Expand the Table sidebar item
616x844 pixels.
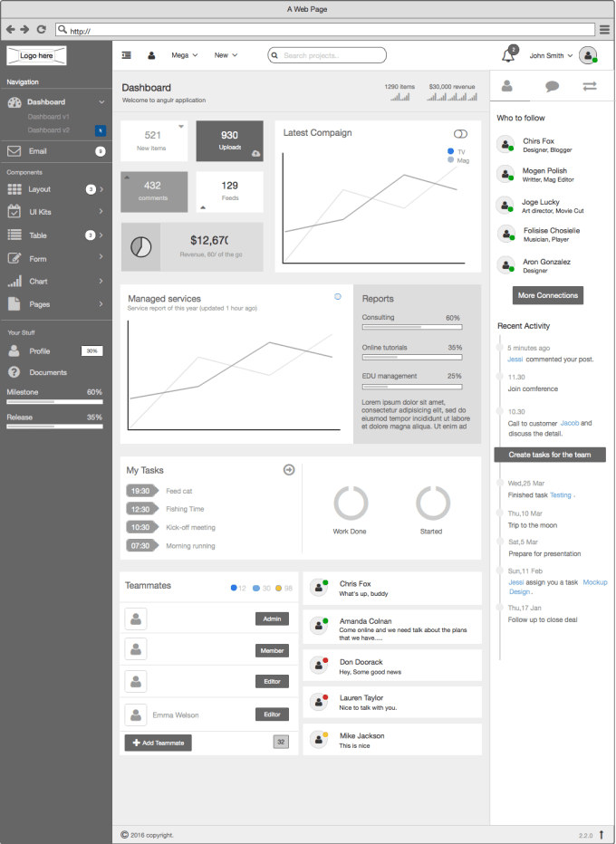(101, 235)
